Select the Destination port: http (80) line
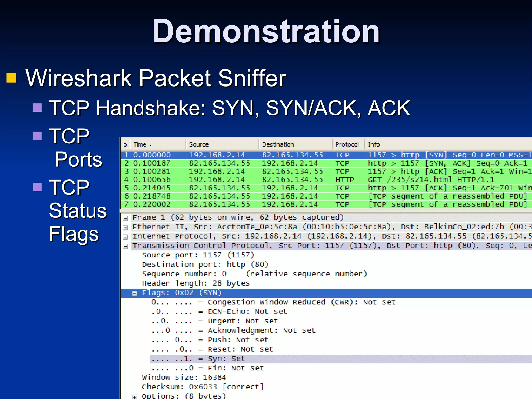 click(x=205, y=264)
